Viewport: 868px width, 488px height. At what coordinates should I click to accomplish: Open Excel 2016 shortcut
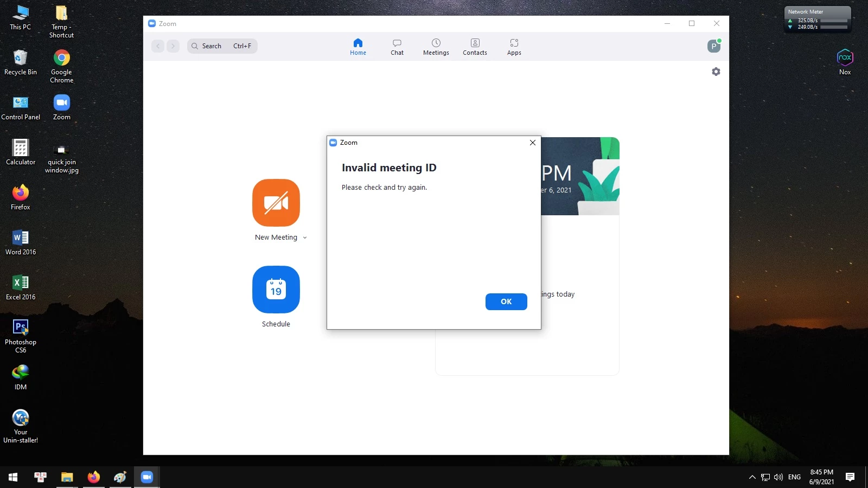[21, 287]
